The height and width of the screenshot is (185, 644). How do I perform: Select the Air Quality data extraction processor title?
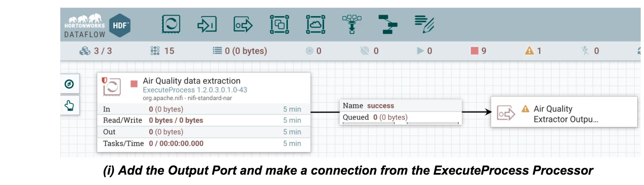pyautogui.click(x=192, y=81)
